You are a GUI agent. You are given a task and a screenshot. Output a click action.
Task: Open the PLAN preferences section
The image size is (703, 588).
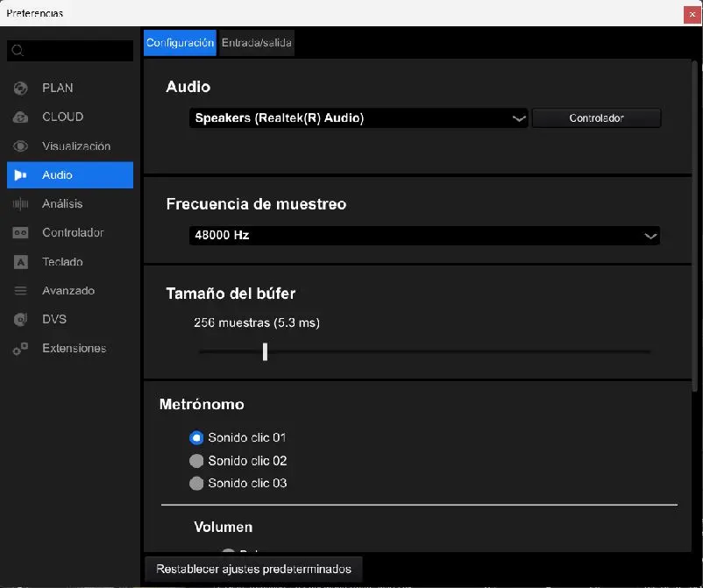[x=70, y=89]
